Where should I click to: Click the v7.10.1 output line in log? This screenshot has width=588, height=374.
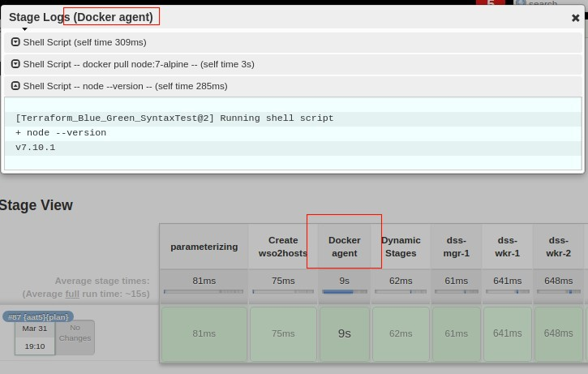click(36, 148)
